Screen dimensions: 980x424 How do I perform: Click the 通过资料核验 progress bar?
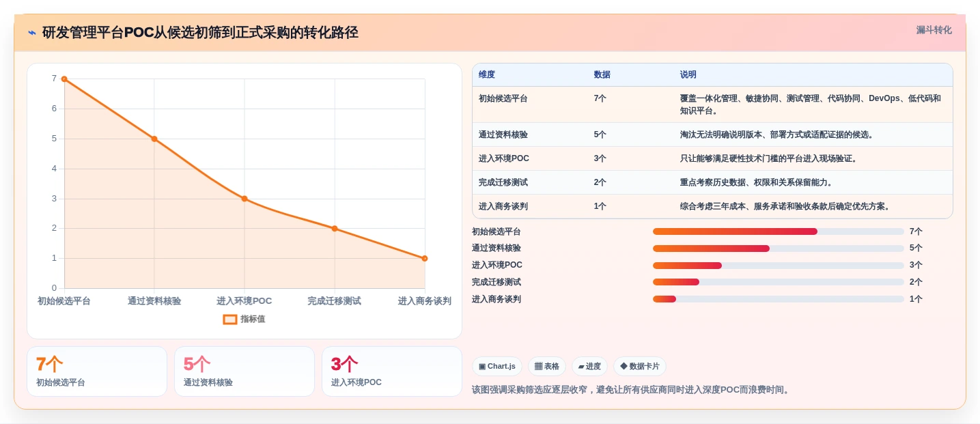(779, 249)
